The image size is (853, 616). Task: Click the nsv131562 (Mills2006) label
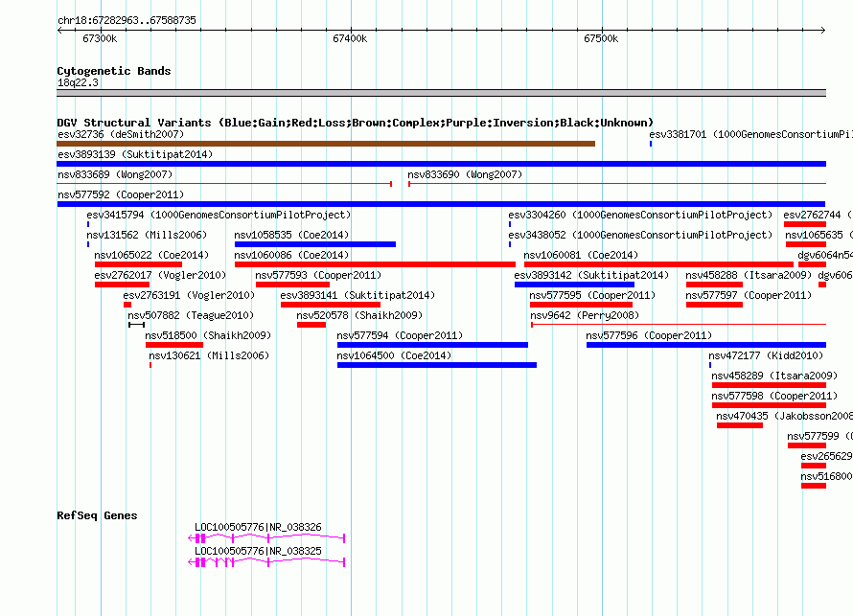(x=147, y=235)
